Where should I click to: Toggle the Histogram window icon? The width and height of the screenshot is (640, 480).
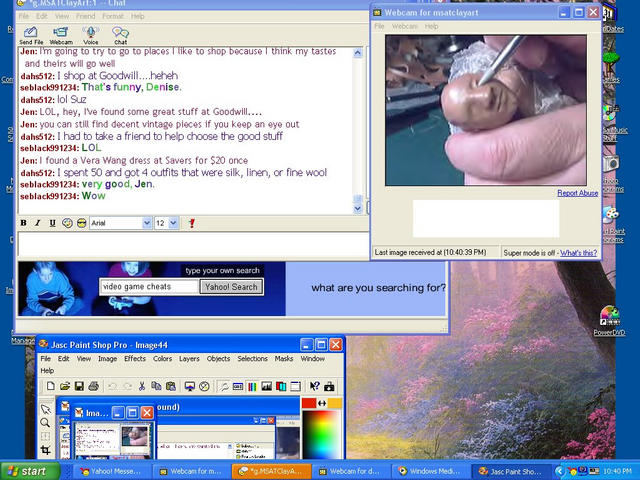[267, 386]
